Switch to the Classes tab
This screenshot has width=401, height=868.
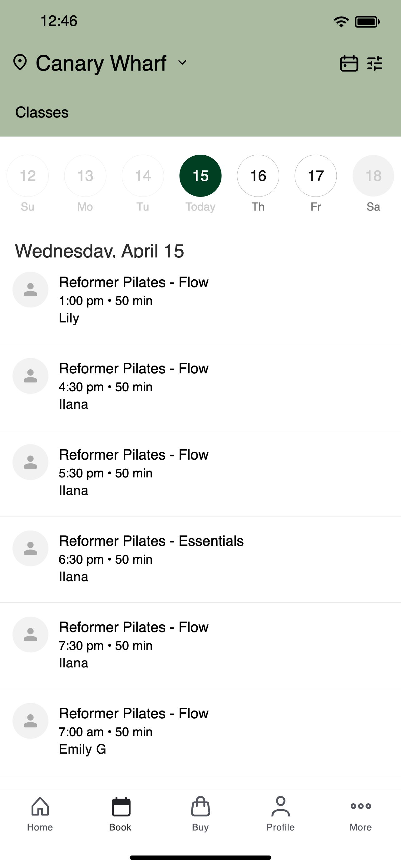click(42, 112)
